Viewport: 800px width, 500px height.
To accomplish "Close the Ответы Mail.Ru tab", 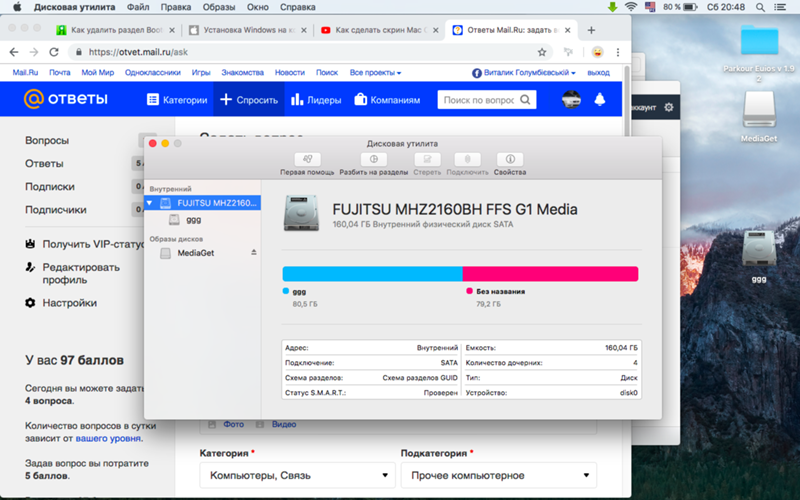I will click(568, 30).
